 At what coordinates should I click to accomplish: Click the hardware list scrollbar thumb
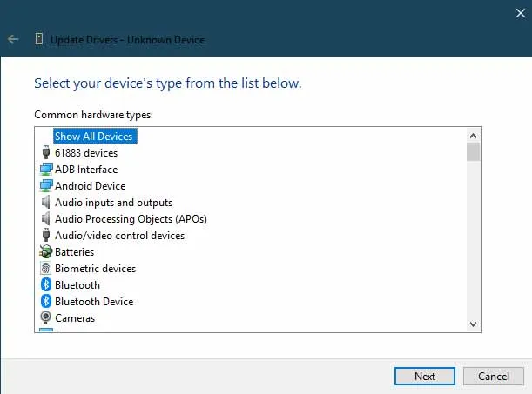point(473,152)
